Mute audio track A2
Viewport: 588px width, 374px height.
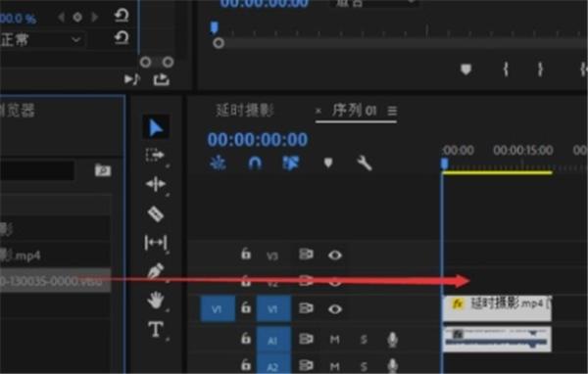point(334,366)
